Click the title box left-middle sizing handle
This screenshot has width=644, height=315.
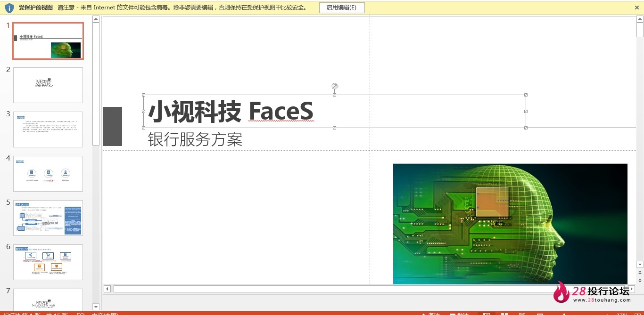pyautogui.click(x=143, y=111)
